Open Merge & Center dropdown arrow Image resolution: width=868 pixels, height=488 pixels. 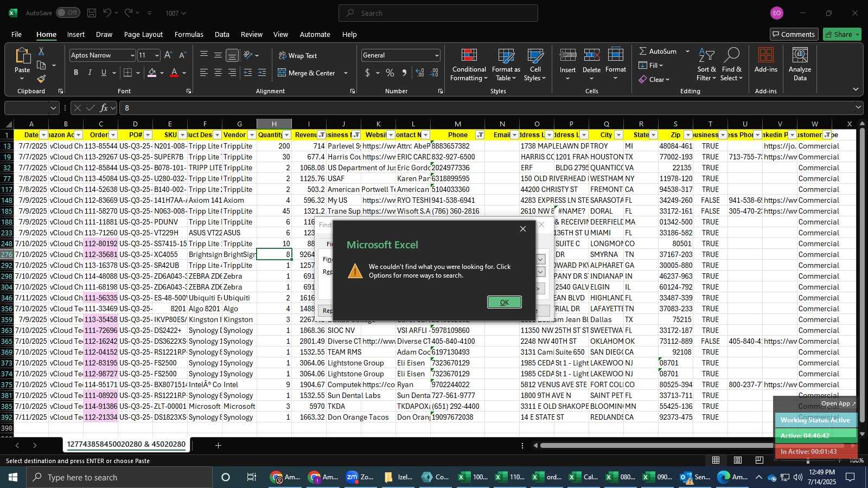pos(346,73)
